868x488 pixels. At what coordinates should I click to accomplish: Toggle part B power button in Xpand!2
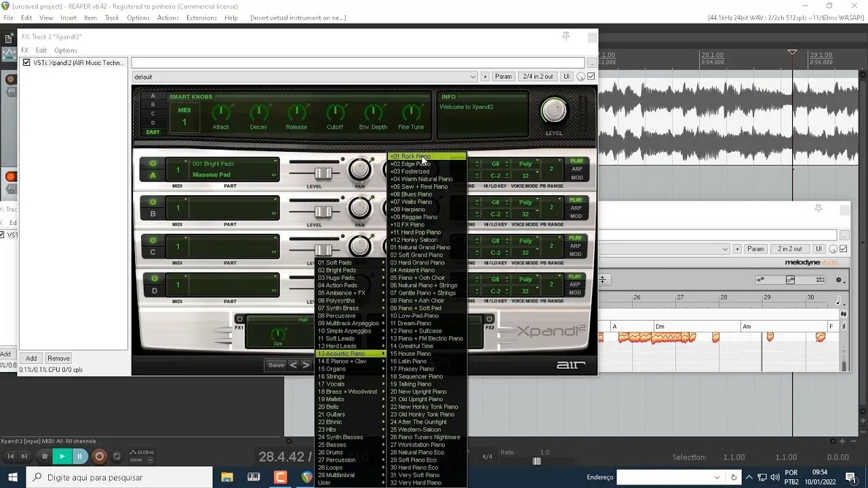[x=153, y=202]
